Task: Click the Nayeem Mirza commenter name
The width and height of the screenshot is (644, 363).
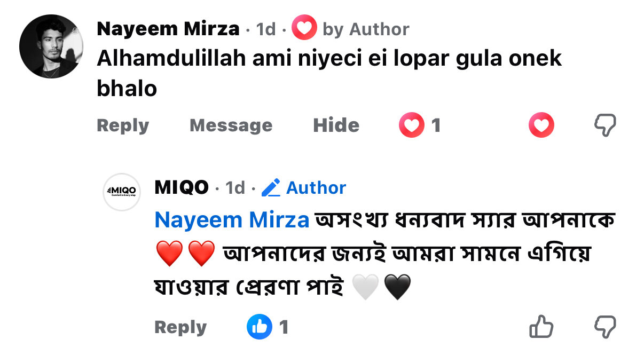Action: (168, 29)
